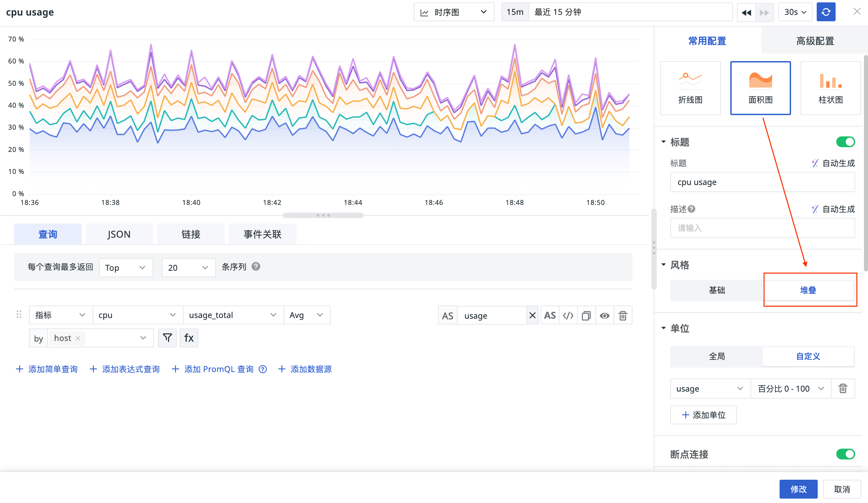This screenshot has width=868, height=503.
Task: Open the 高级配置 tab
Action: tap(815, 41)
